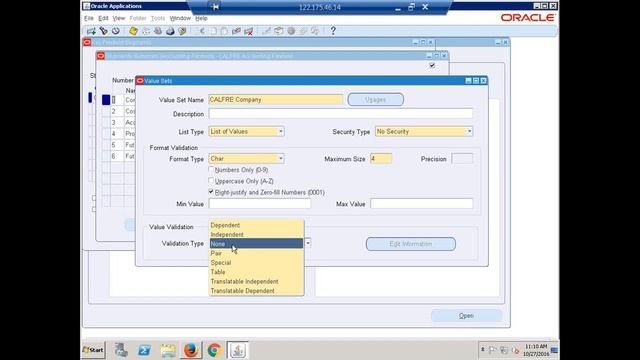Click the Find flashlight toolbar icon

[x=104, y=31]
